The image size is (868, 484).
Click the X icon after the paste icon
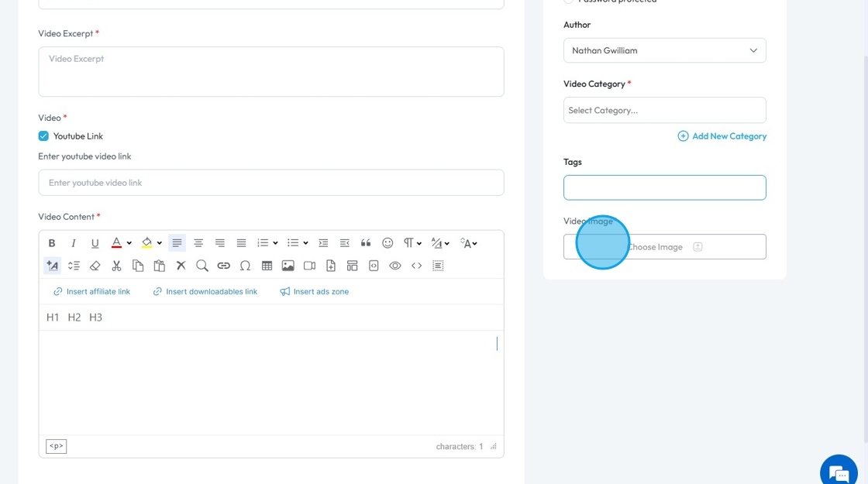click(181, 266)
